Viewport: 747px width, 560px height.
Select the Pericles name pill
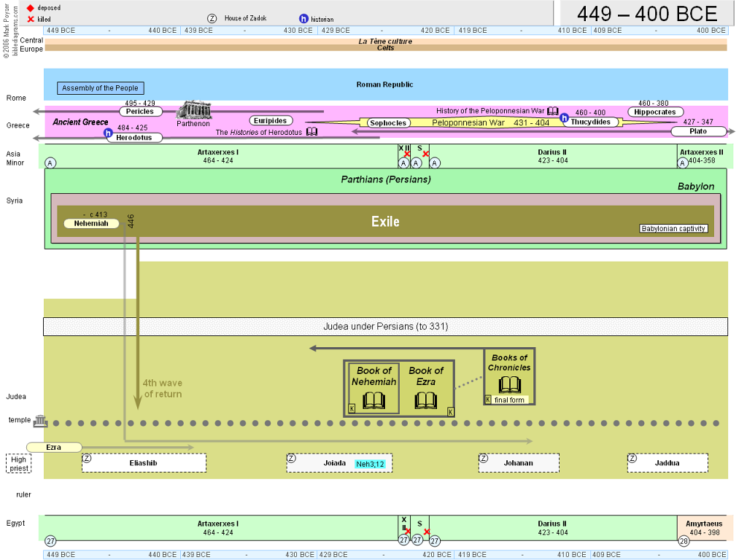click(x=140, y=112)
